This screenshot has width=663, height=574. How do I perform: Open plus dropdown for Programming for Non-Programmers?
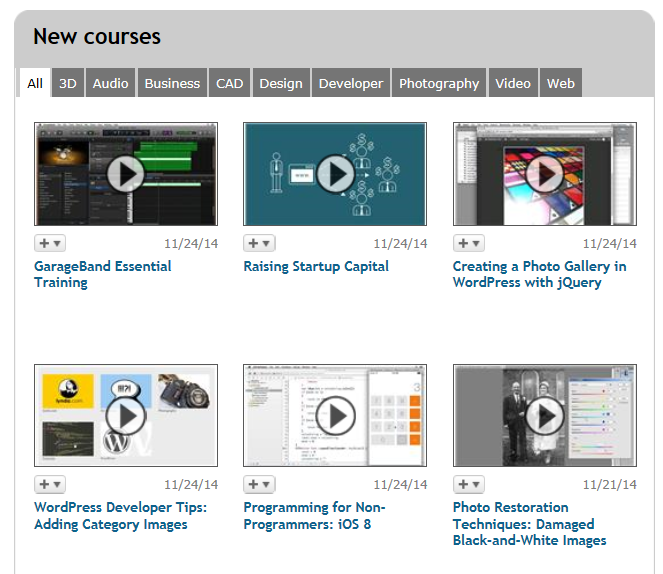pos(259,484)
